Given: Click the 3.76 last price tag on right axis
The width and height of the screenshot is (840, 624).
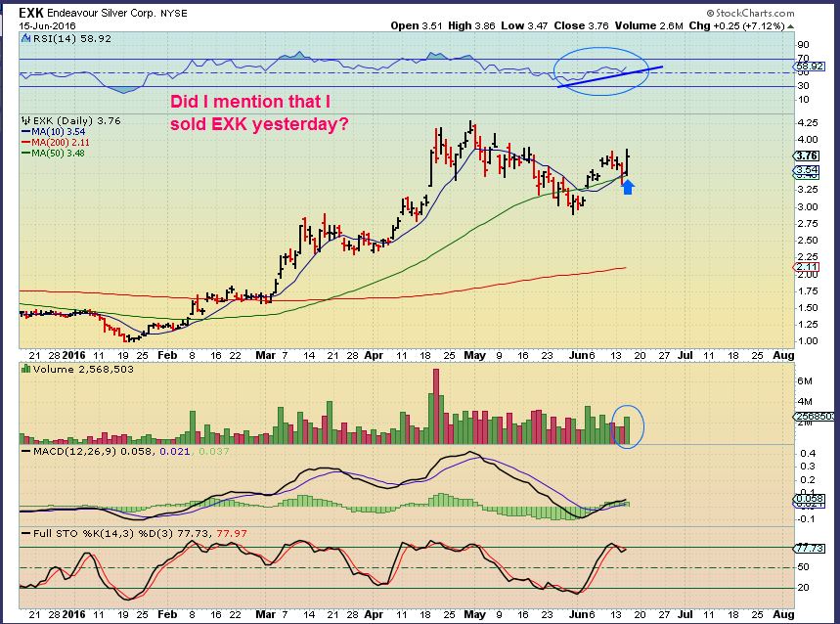Looking at the screenshot, I should pyautogui.click(x=806, y=156).
